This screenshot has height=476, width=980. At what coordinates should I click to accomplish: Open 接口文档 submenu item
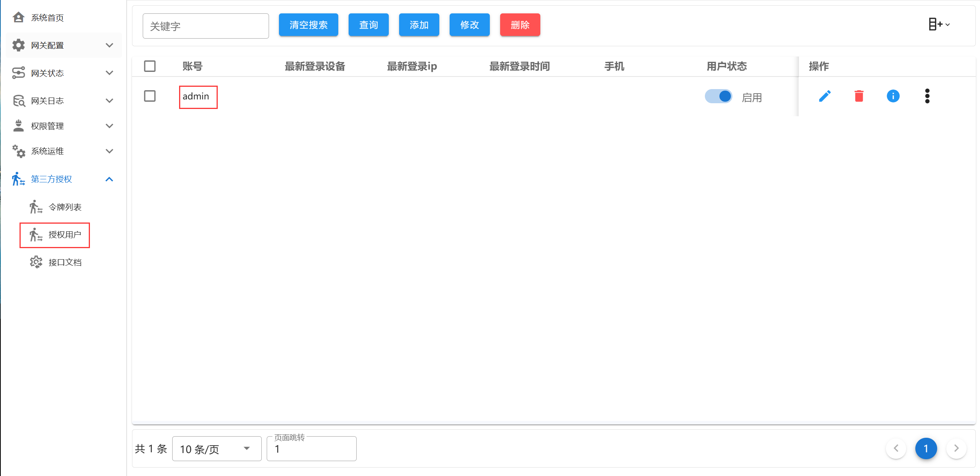click(x=65, y=262)
